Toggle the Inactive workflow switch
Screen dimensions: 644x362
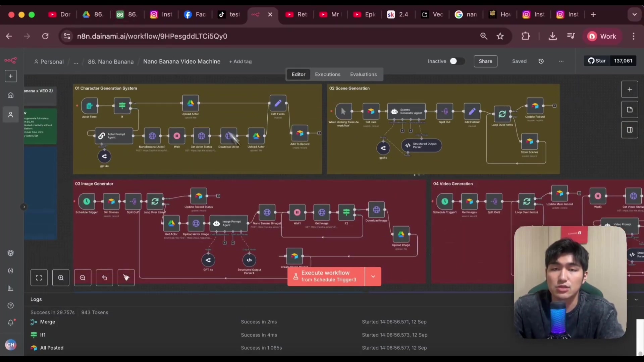pyautogui.click(x=457, y=61)
